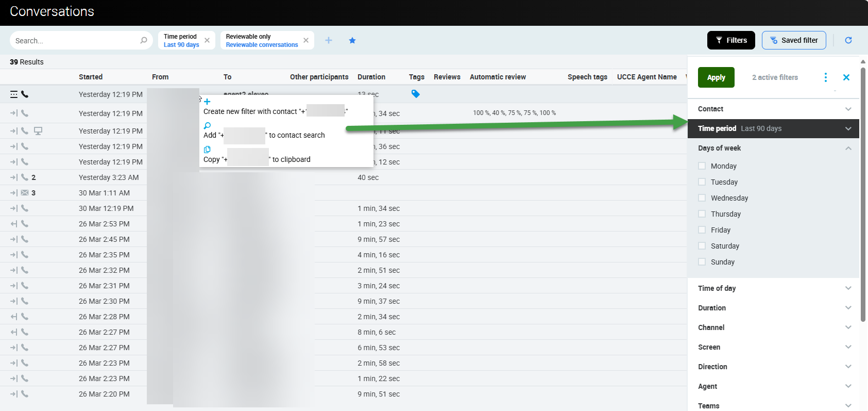The width and height of the screenshot is (868, 411).
Task: Remove the Reviewable only filter chip
Action: point(306,40)
